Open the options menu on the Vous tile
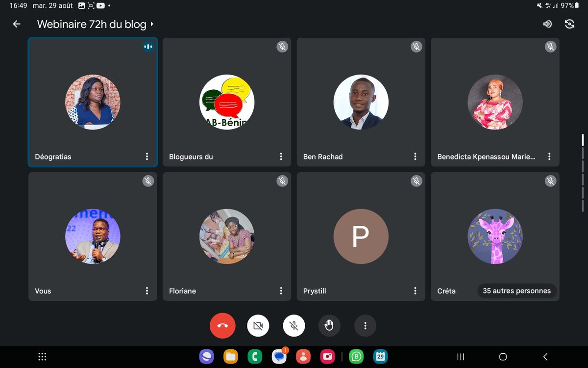The image size is (588, 368). pyautogui.click(x=147, y=291)
